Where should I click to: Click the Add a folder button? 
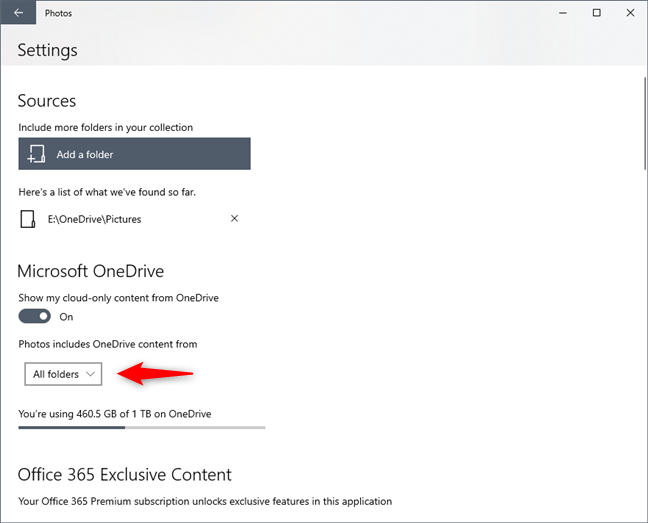point(134,154)
